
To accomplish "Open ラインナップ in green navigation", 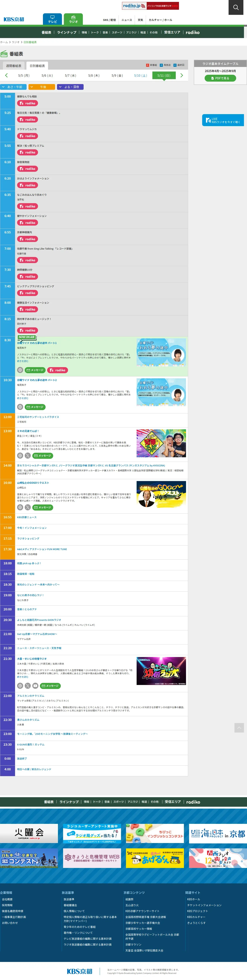I will tap(67, 32).
